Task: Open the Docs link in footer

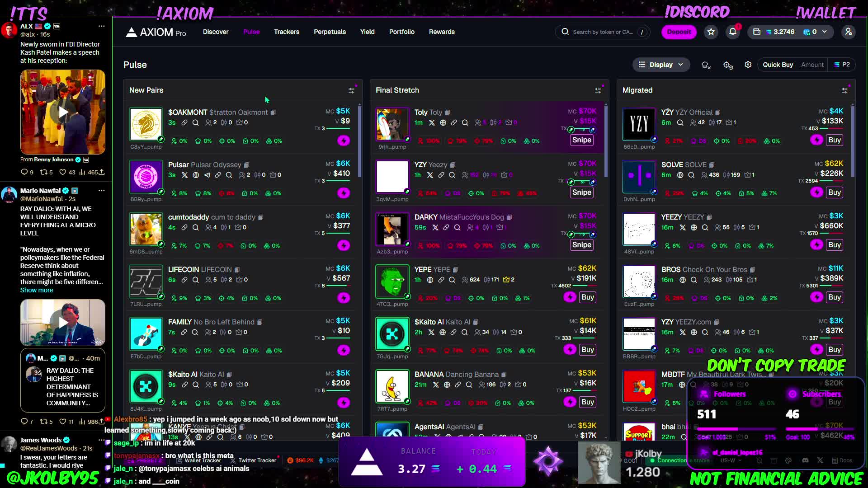Action: coord(842,460)
